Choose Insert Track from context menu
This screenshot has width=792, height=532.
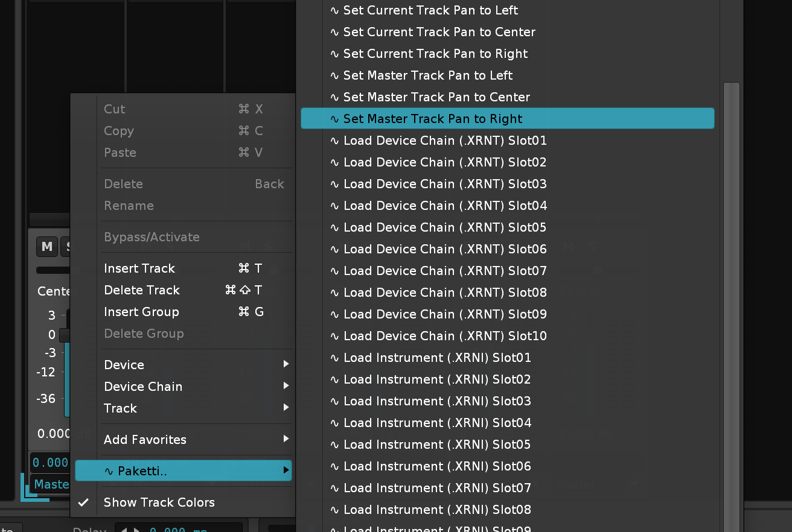pyautogui.click(x=139, y=268)
